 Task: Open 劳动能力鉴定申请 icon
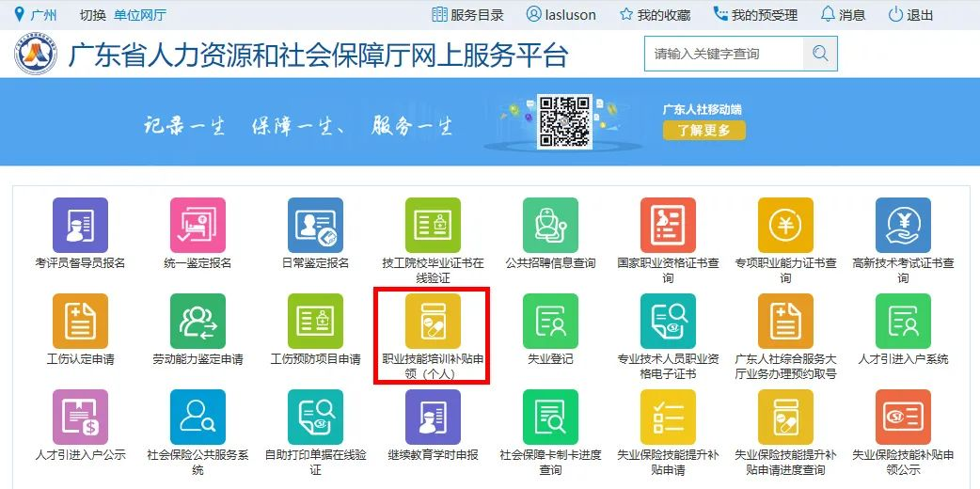pyautogui.click(x=198, y=321)
